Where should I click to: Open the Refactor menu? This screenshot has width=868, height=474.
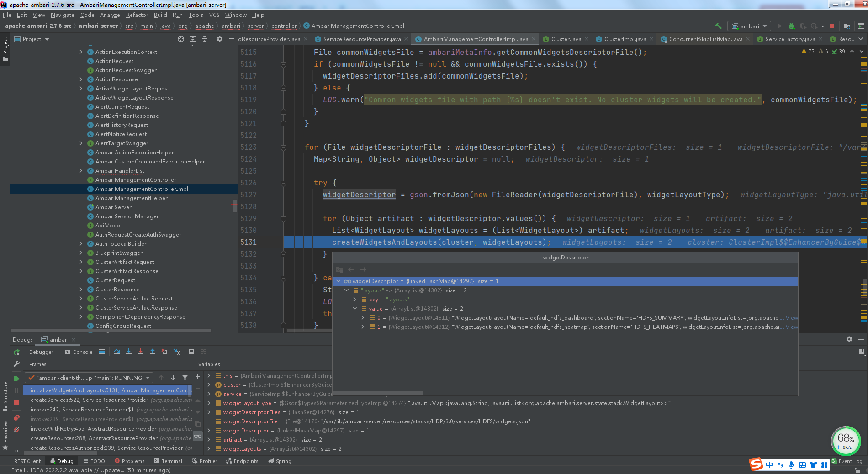coord(137,15)
